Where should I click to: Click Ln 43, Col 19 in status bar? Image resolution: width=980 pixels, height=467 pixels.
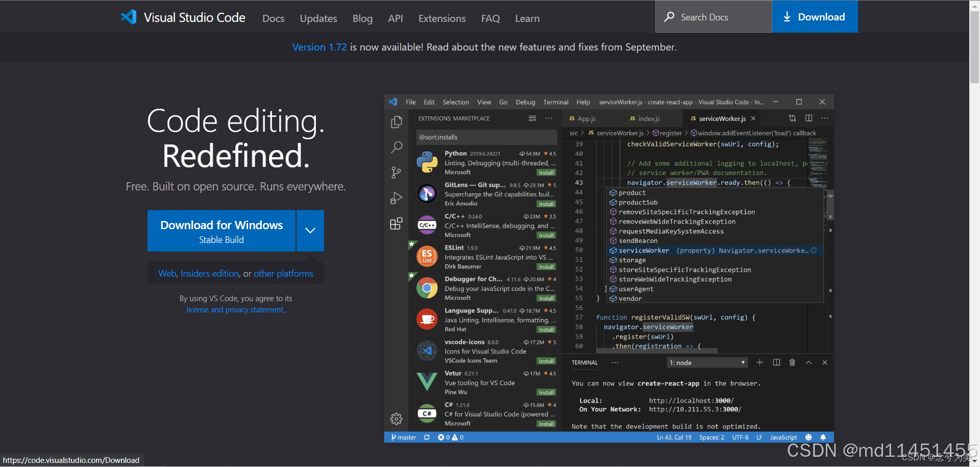[674, 437]
